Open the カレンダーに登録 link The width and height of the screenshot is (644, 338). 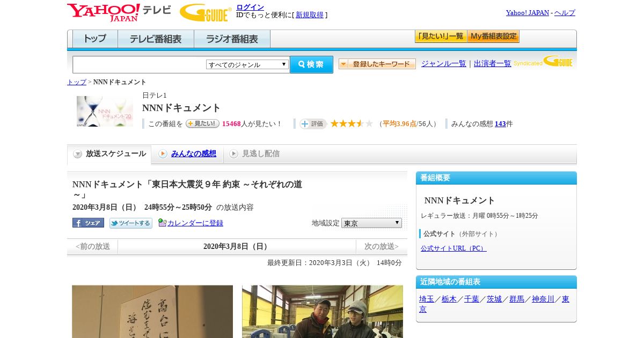coord(195,223)
